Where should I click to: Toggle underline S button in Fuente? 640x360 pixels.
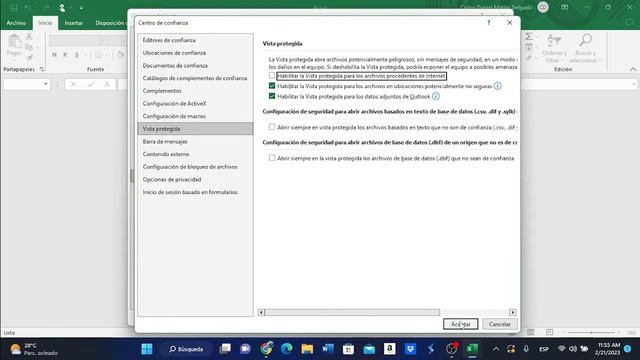[x=77, y=55]
